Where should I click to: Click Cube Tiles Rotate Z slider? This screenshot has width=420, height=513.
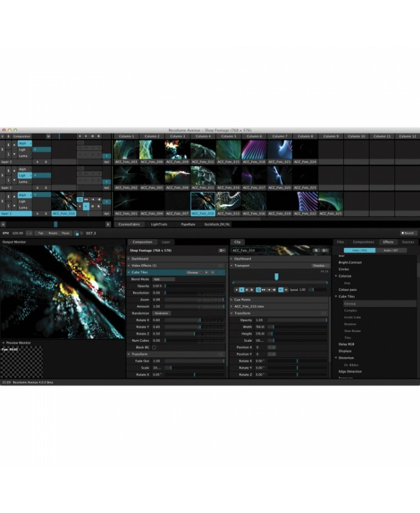point(194,334)
